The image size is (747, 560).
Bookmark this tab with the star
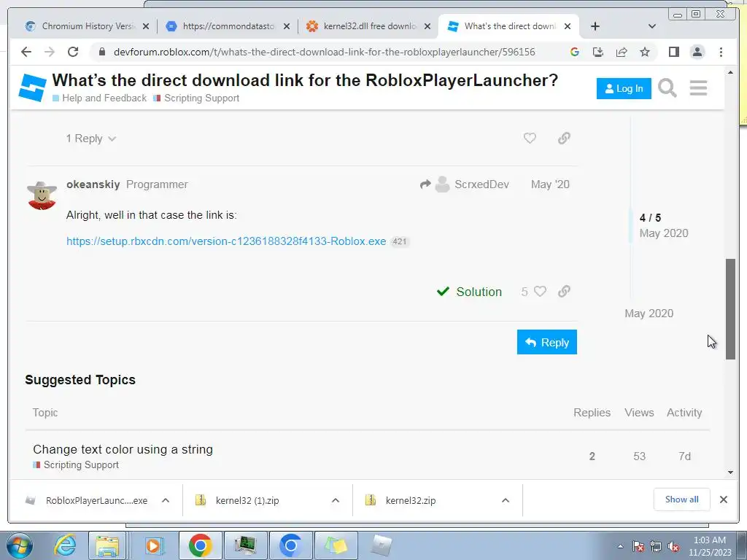point(645,52)
